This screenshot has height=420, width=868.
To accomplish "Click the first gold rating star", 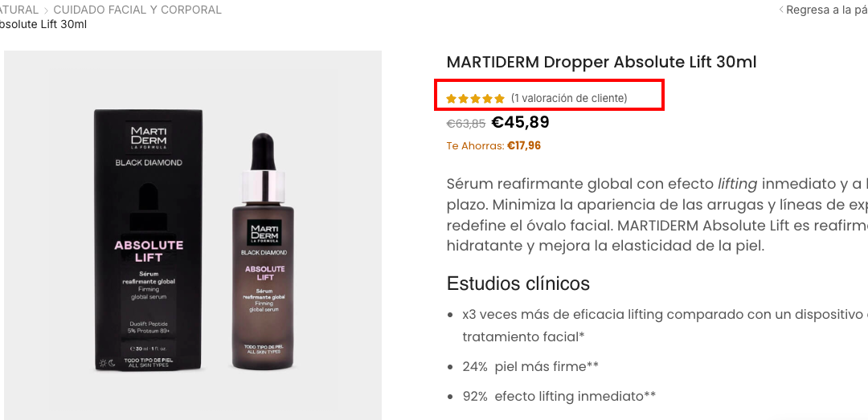I will 451,99.
